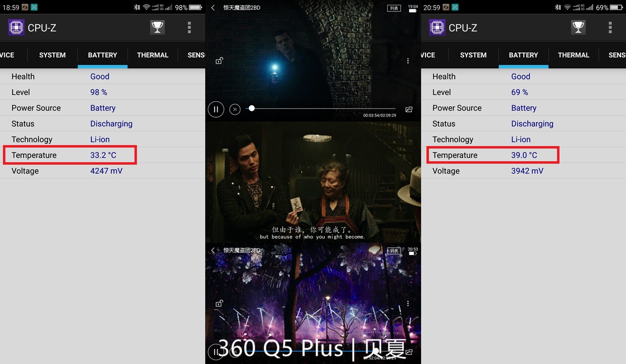The width and height of the screenshot is (626, 364).
Task: Click the subtitle line 'but because of who you might become.'
Action: pos(313,237)
